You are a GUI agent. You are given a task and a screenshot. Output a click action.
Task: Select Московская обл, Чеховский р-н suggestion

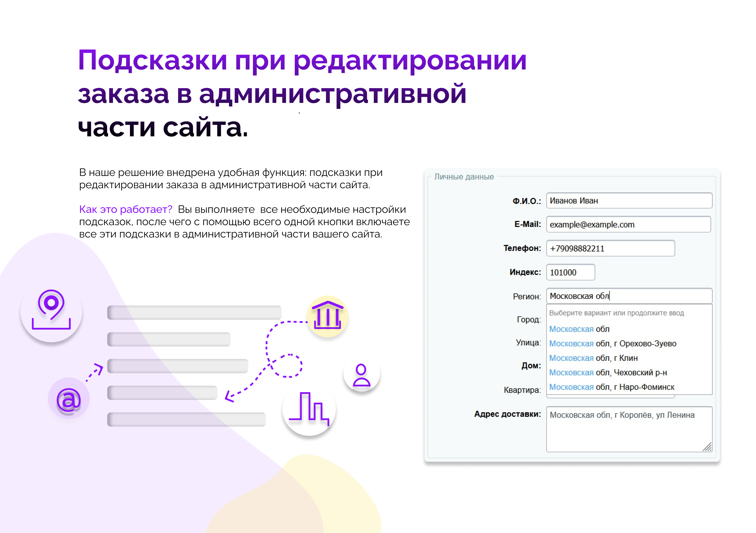click(x=608, y=372)
